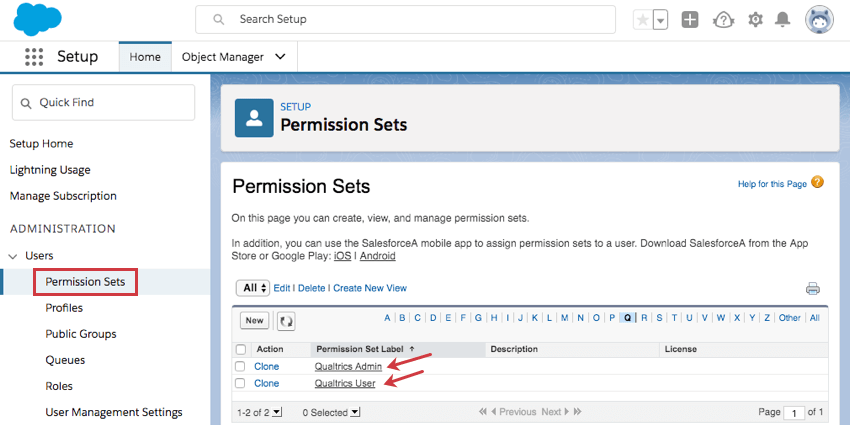Click the Help for this Page link

pyautogui.click(x=772, y=184)
